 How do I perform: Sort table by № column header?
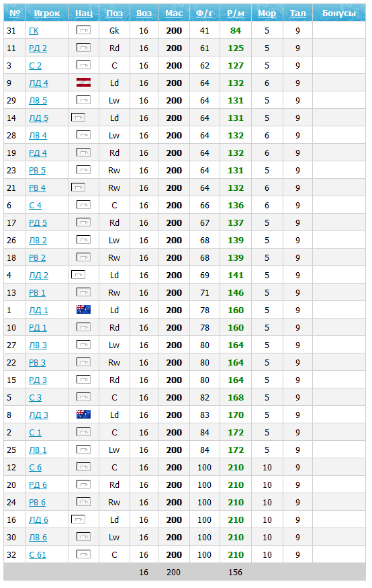[15, 13]
